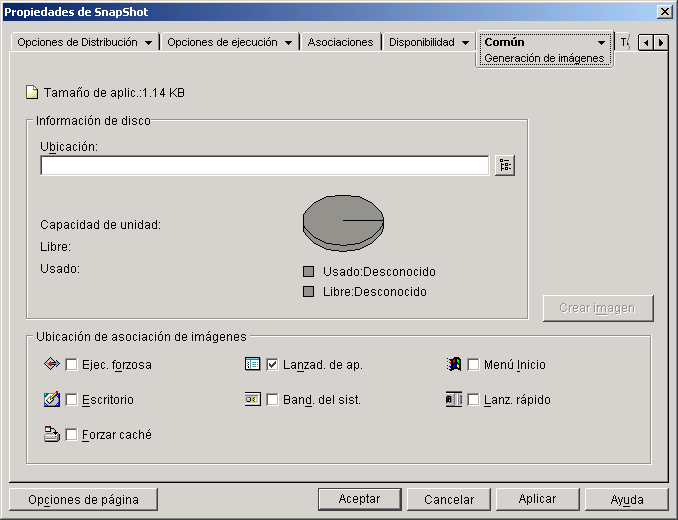Click the Libre legend color square

308,291
